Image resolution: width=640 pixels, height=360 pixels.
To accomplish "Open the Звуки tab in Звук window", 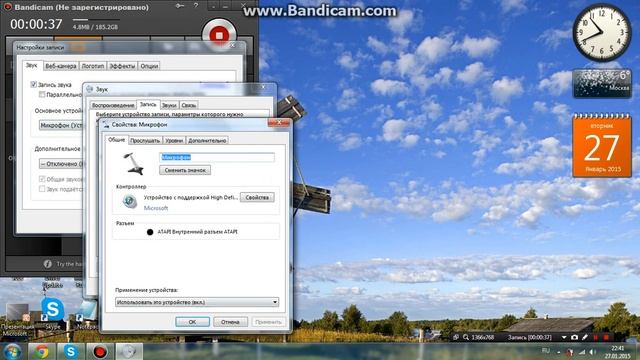I will [x=169, y=105].
